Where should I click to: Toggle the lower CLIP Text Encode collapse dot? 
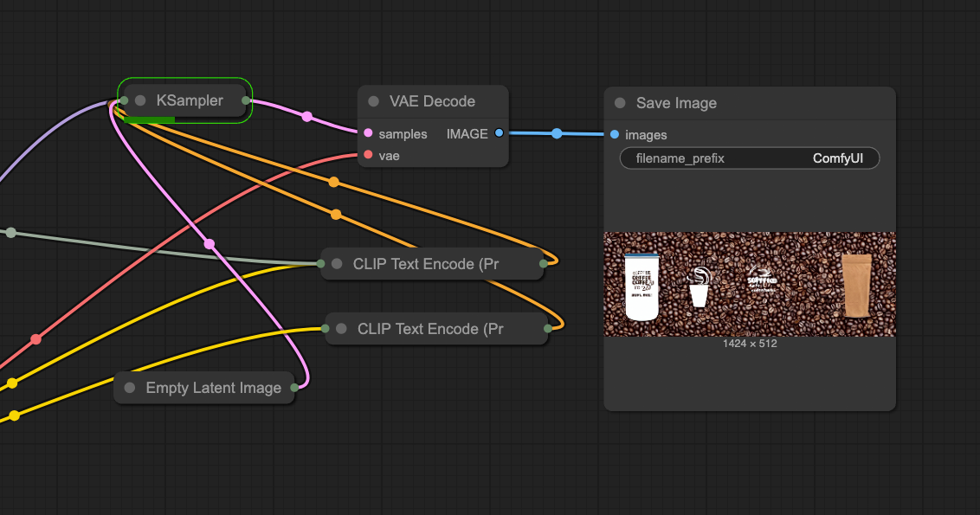click(341, 329)
